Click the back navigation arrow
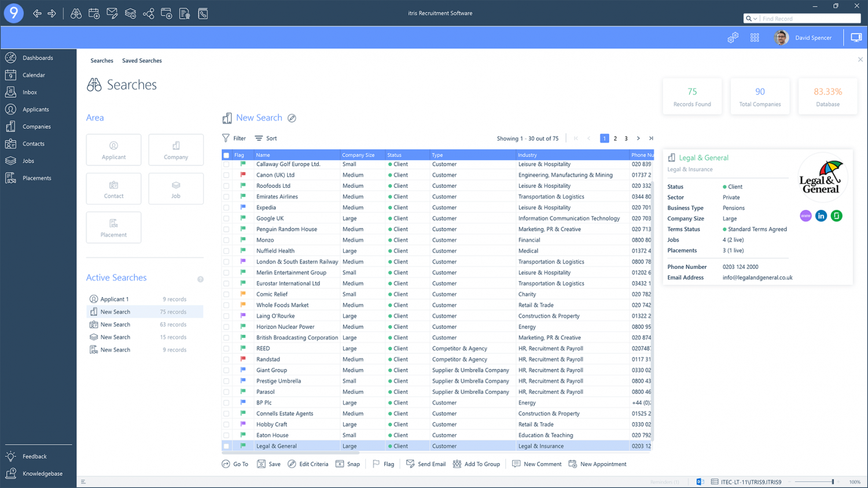 click(37, 13)
